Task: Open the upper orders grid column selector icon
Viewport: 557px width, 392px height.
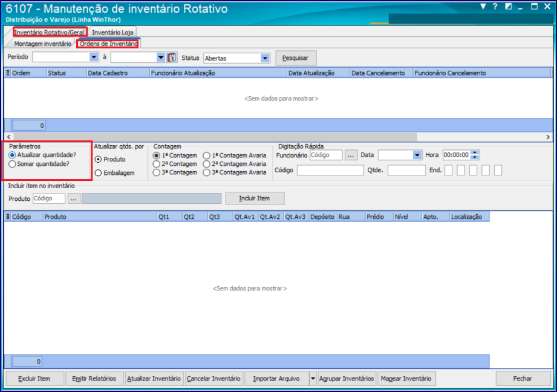Action: pos(7,73)
